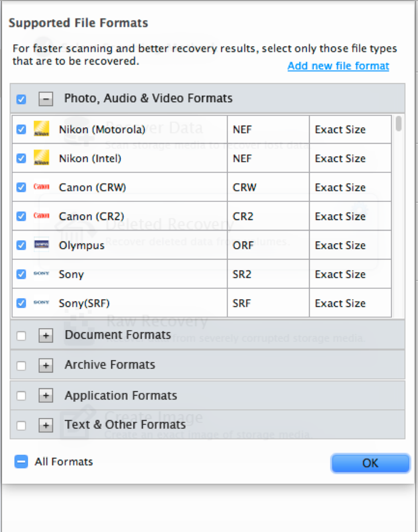Image resolution: width=418 pixels, height=532 pixels.
Task: Click the Nikon (Intel) brand icon
Action: [41, 158]
